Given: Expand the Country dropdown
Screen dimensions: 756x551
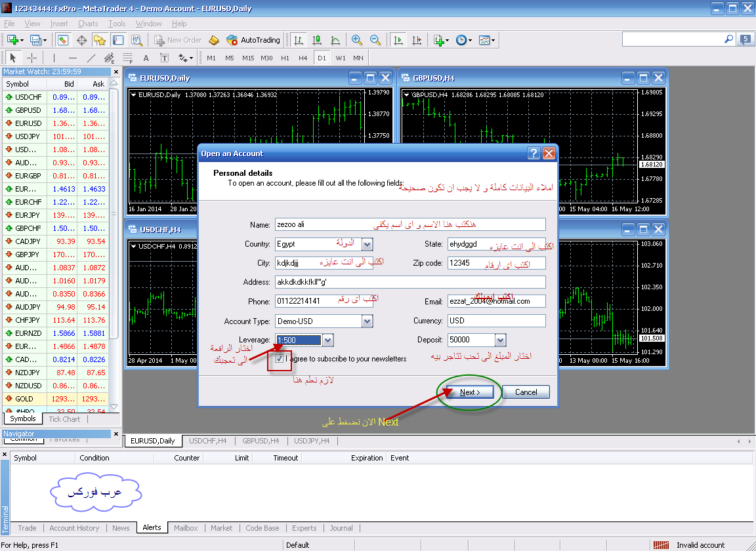Looking at the screenshot, I should click(x=367, y=245).
